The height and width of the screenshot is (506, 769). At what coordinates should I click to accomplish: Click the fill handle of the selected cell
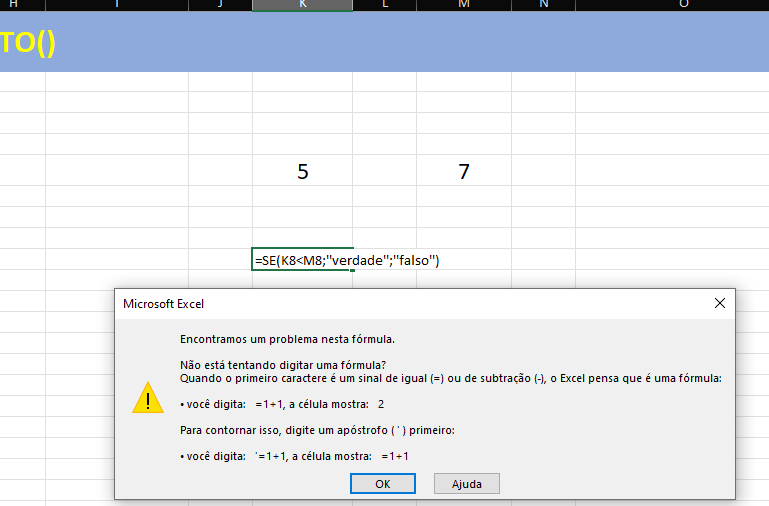(352, 270)
